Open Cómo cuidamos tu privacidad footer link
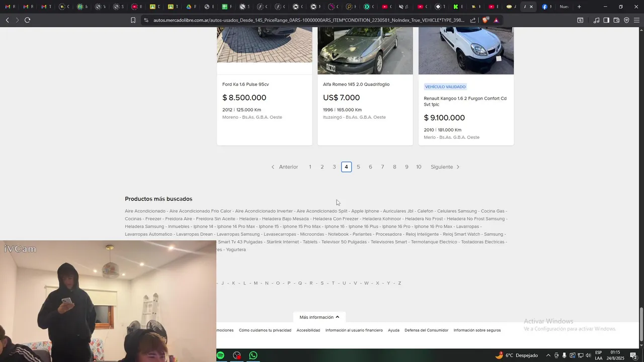The width and height of the screenshot is (644, 362). pos(265,330)
